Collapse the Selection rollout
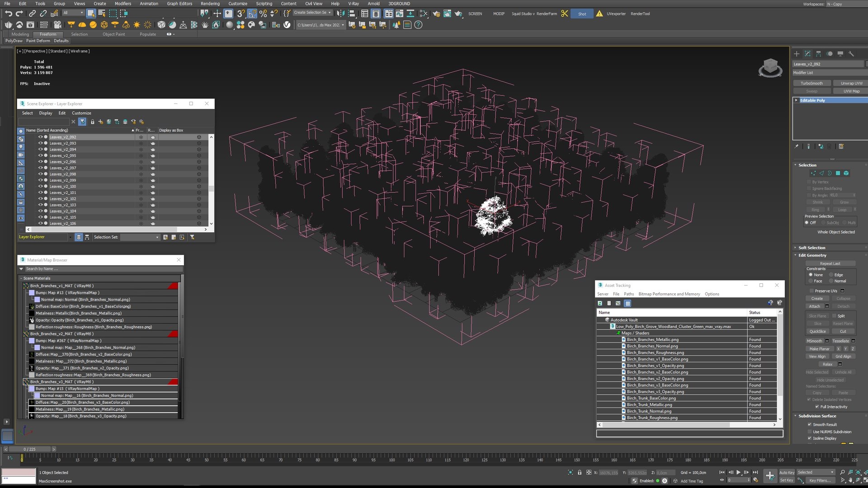Image resolution: width=868 pixels, height=488 pixels. (807, 165)
